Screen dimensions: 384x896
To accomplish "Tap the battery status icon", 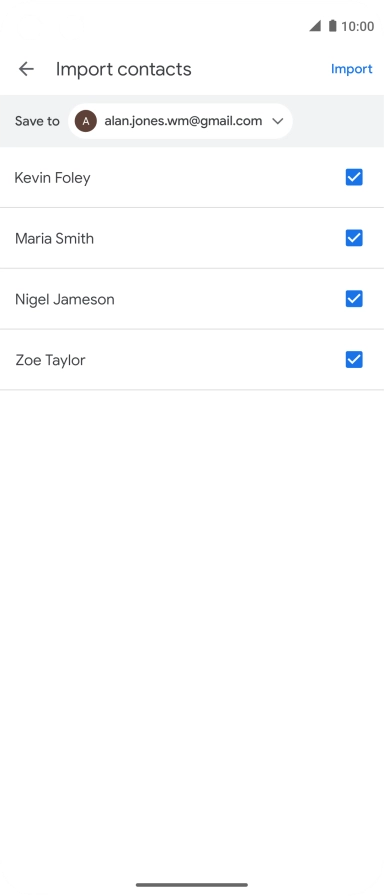I will click(333, 26).
